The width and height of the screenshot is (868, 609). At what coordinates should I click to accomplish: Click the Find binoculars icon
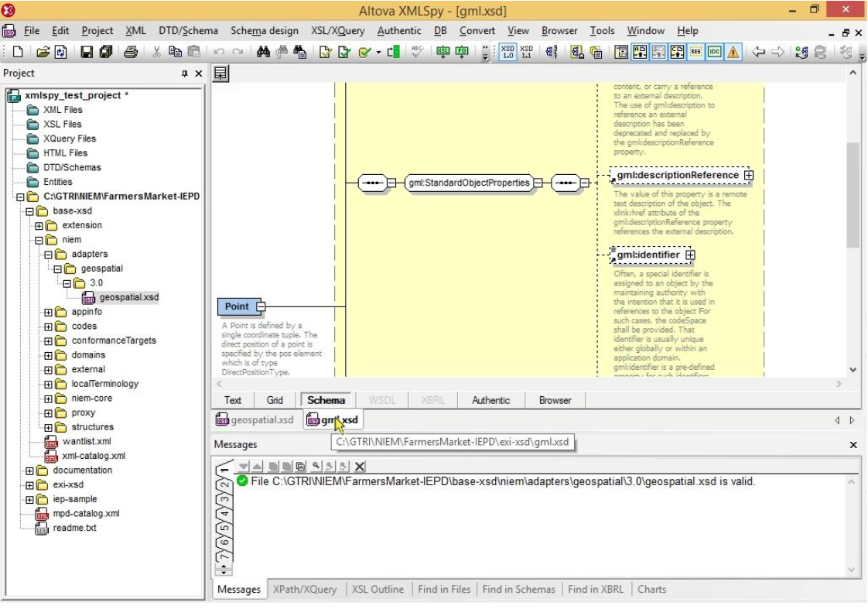[x=263, y=52]
